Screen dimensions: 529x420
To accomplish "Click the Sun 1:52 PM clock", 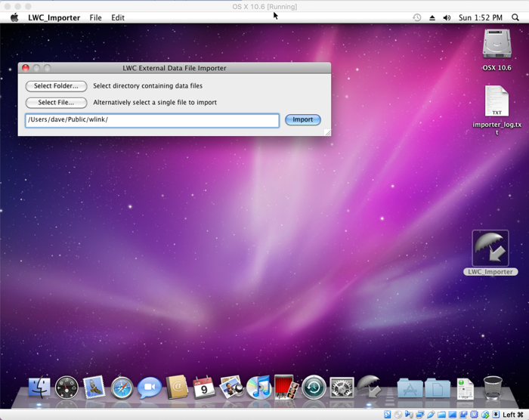I will pyautogui.click(x=481, y=18).
